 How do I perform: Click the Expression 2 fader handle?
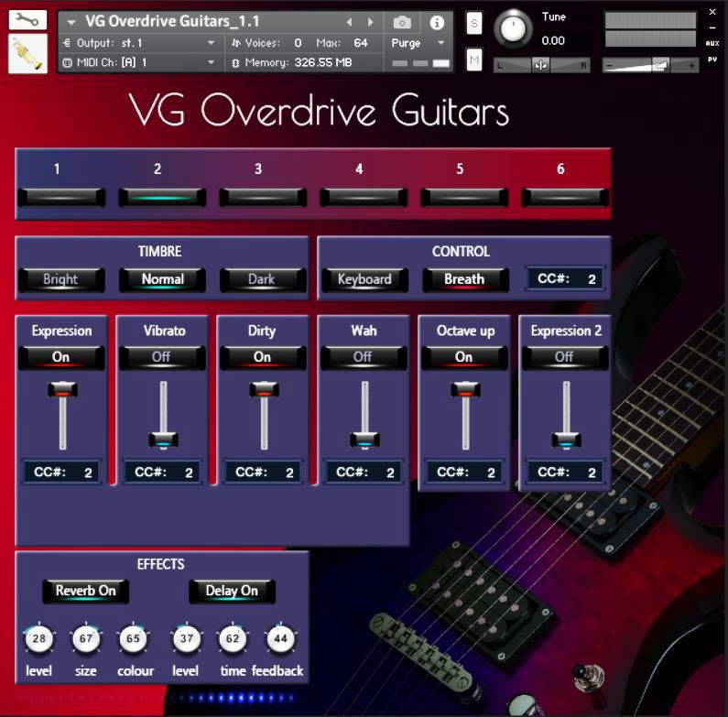567,440
